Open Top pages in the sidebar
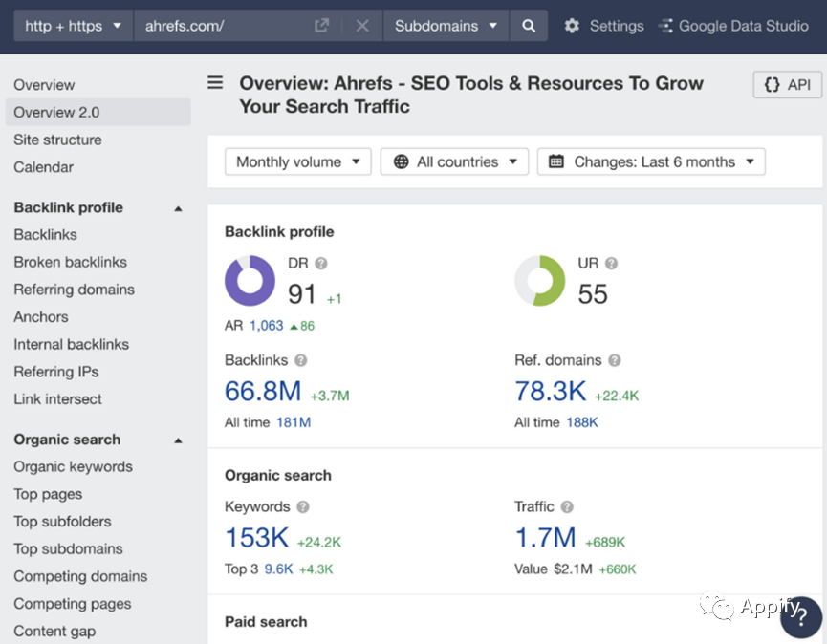Screen dimensions: 827x644 point(48,494)
